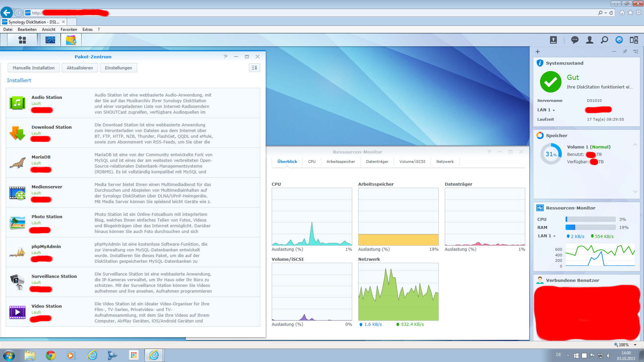The width and height of the screenshot is (644, 362).
Task: Open the DSM main menu icon
Action: [22, 40]
